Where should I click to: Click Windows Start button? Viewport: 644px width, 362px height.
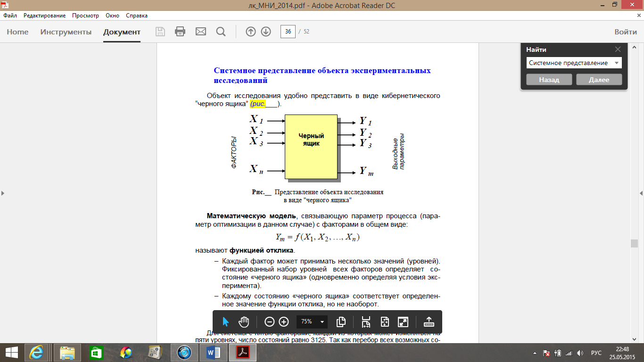pyautogui.click(x=11, y=352)
